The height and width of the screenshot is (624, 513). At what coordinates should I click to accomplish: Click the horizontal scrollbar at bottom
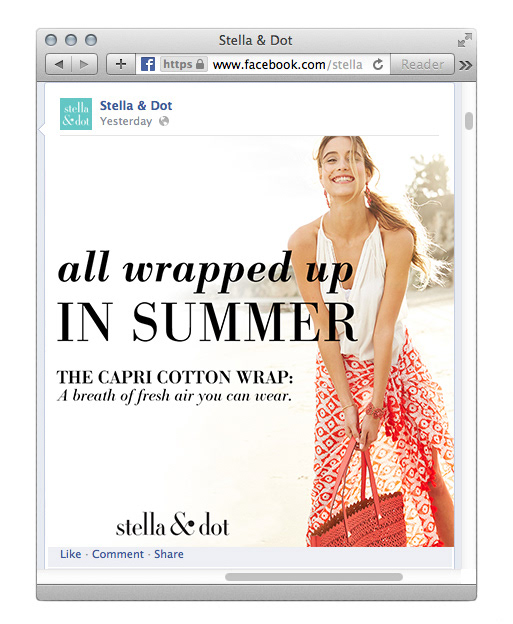pyautogui.click(x=314, y=577)
